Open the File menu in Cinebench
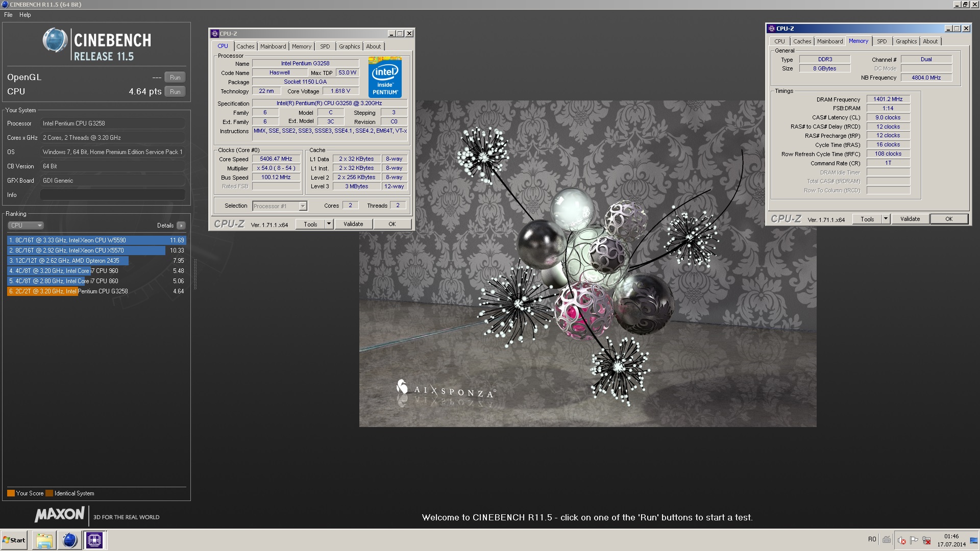The height and width of the screenshot is (551, 980). [8, 15]
